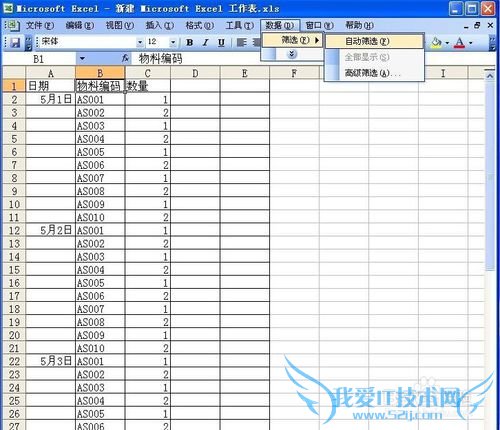Viewport: 500px width, 430px height.
Task: Click the horizontal split box above scrollbar
Action: tap(490, 70)
